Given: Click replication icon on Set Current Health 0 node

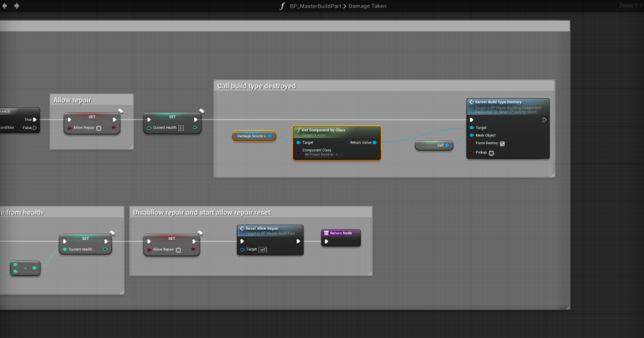Looking at the screenshot, I should tap(201, 111).
